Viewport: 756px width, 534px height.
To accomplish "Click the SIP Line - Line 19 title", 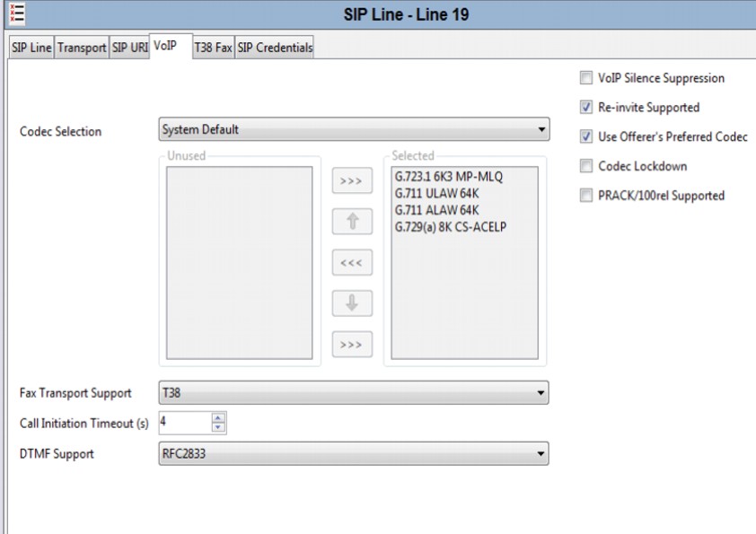I will [x=406, y=14].
